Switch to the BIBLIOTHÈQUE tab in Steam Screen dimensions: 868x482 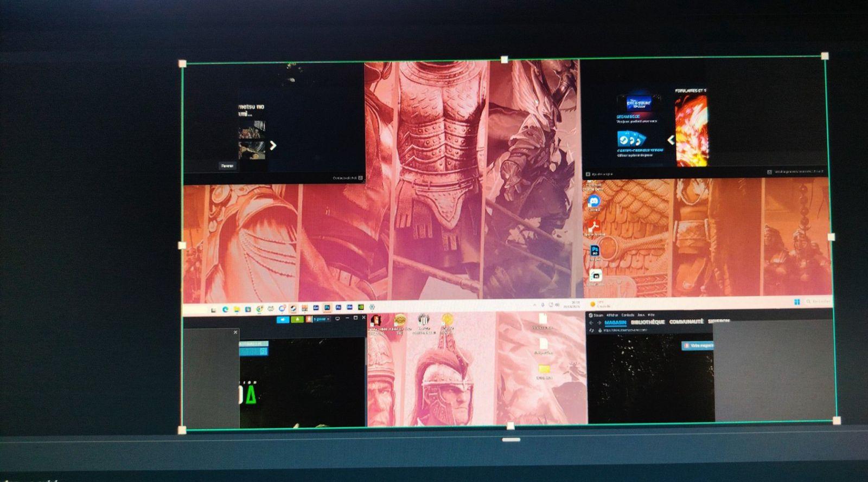pos(647,322)
